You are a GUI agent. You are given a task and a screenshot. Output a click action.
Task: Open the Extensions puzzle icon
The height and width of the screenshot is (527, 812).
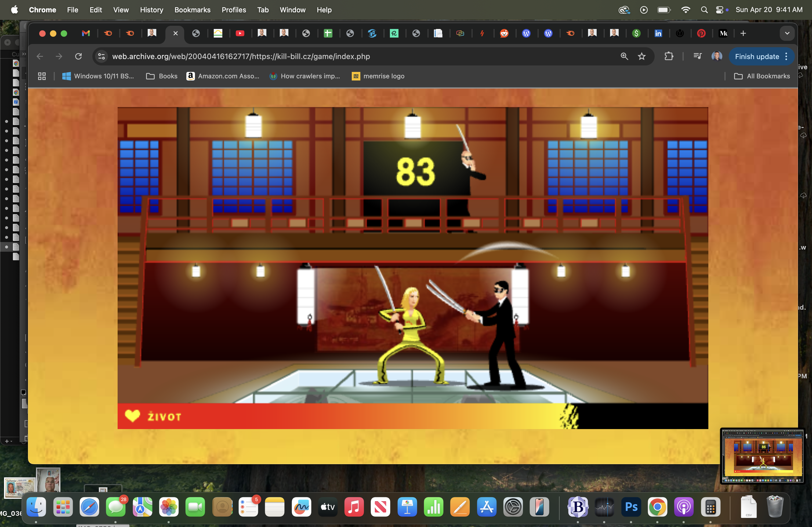tap(669, 56)
